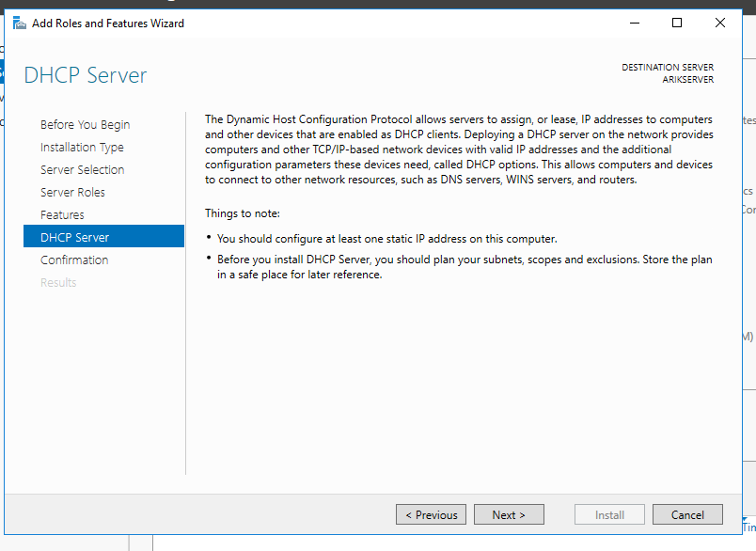Select the Server Selection step

83,169
